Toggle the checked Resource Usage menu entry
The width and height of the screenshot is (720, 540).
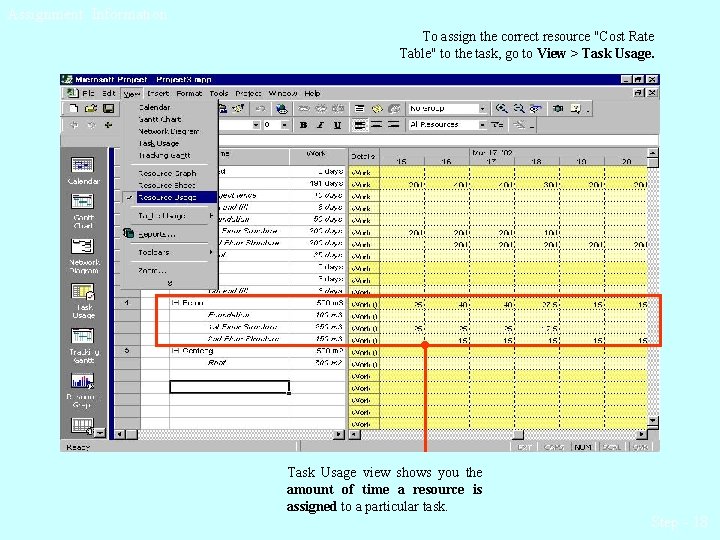pyautogui.click(x=168, y=197)
